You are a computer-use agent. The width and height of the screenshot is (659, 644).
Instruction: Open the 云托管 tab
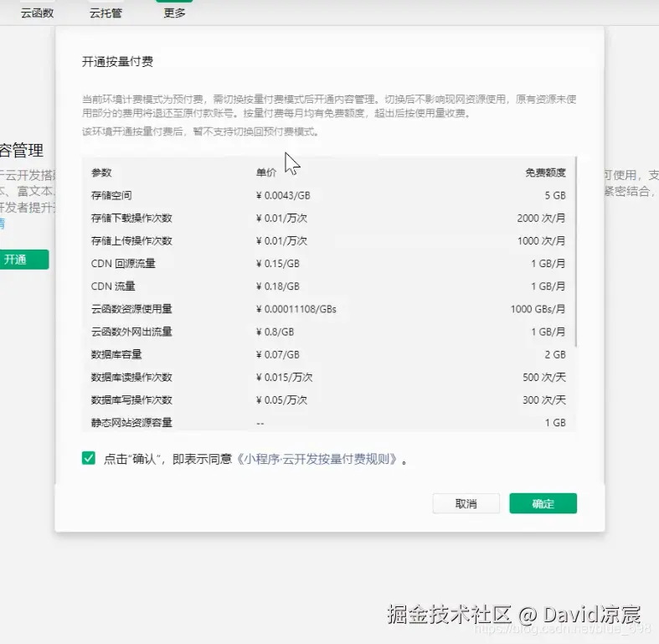click(x=106, y=13)
